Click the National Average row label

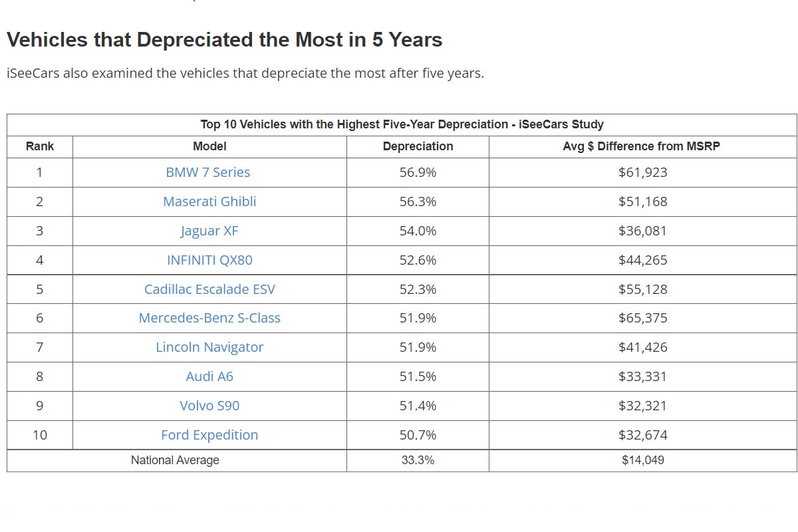pyautogui.click(x=175, y=460)
